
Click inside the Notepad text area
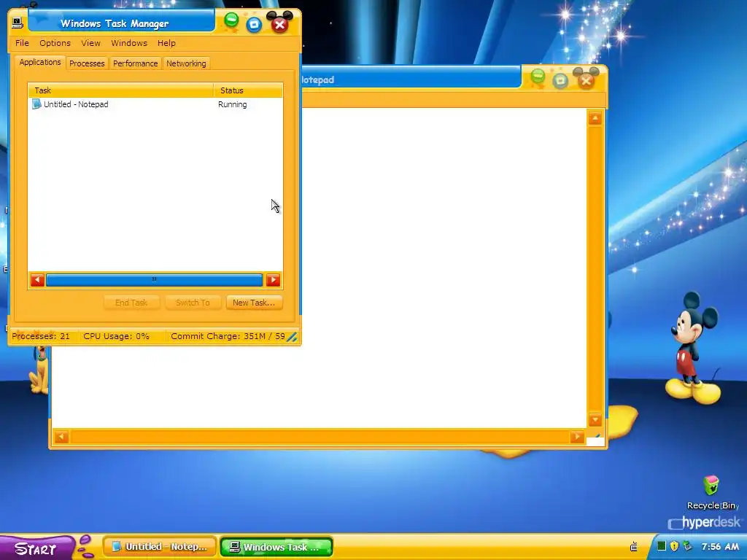443,267
